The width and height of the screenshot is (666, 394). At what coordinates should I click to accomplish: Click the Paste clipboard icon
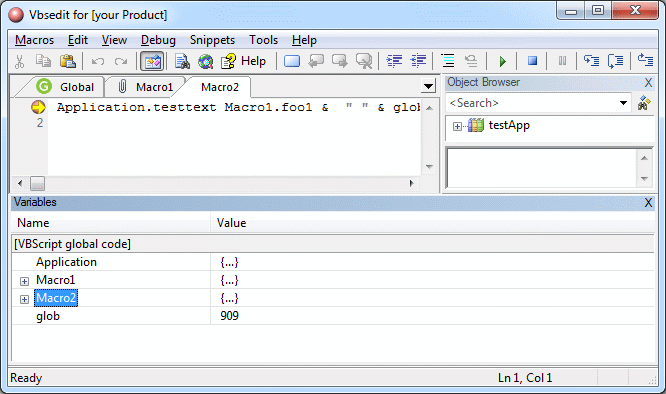tap(68, 61)
